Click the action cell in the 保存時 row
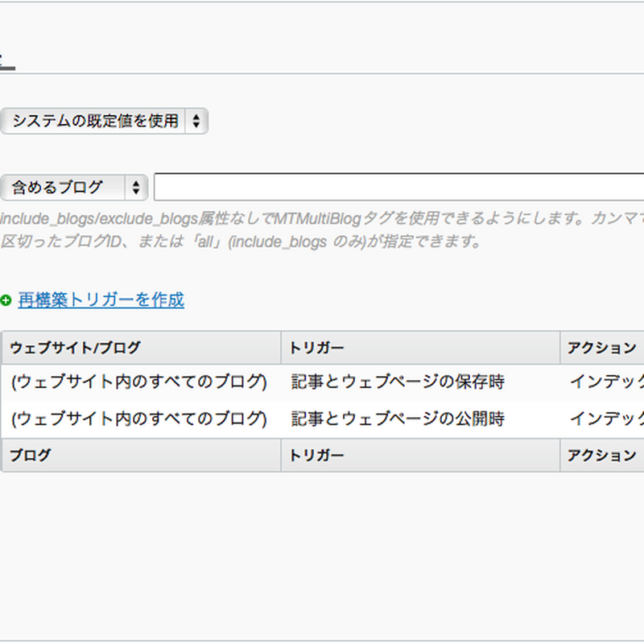 click(x=605, y=382)
